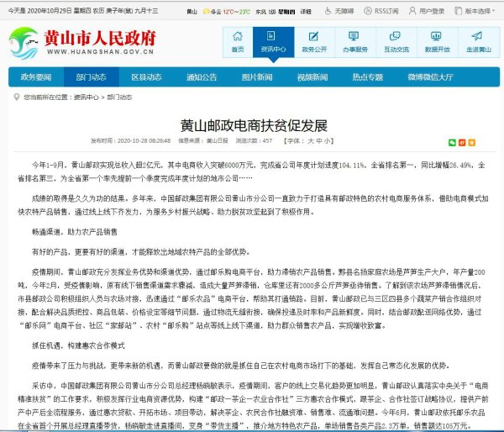The height and width of the screenshot is (432, 504).
Task: Open the 走进黄山 icon
Action: 475,43
